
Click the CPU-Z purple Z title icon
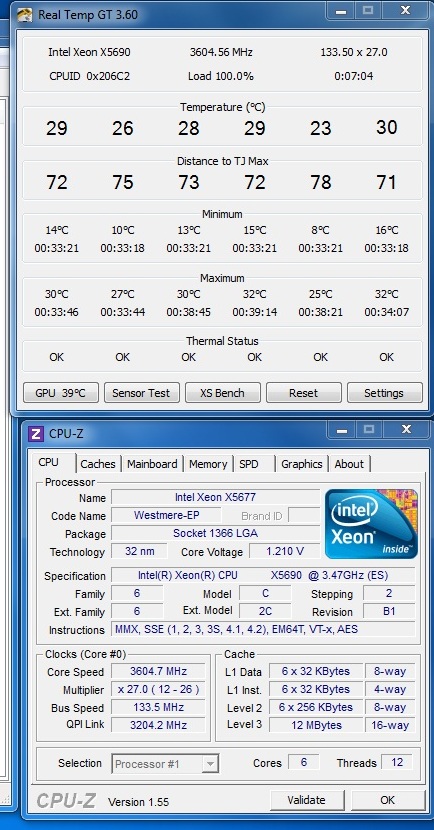(35, 434)
